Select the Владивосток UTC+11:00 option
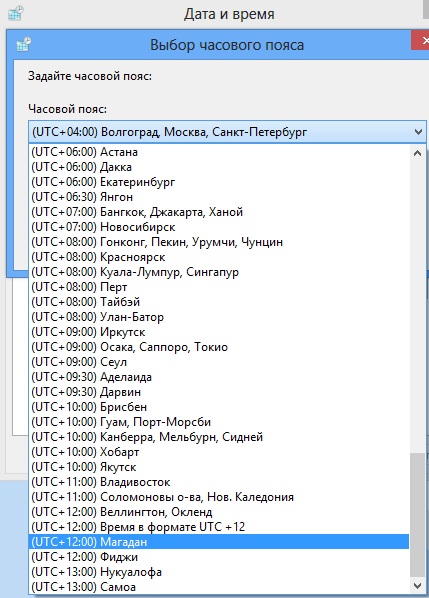Viewport: 429px width, 598px height. [x=219, y=482]
